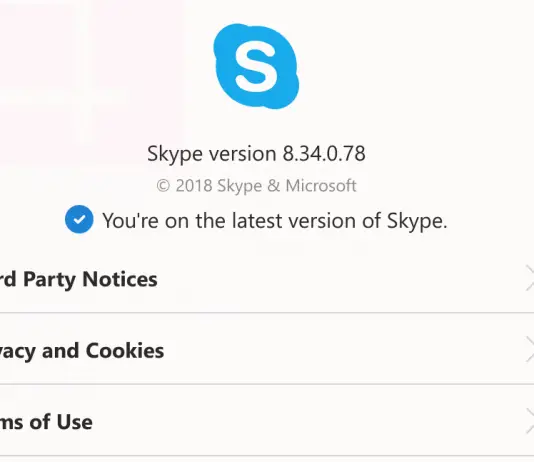Click the white S inside Skype logo
534x462 pixels.
click(256, 70)
